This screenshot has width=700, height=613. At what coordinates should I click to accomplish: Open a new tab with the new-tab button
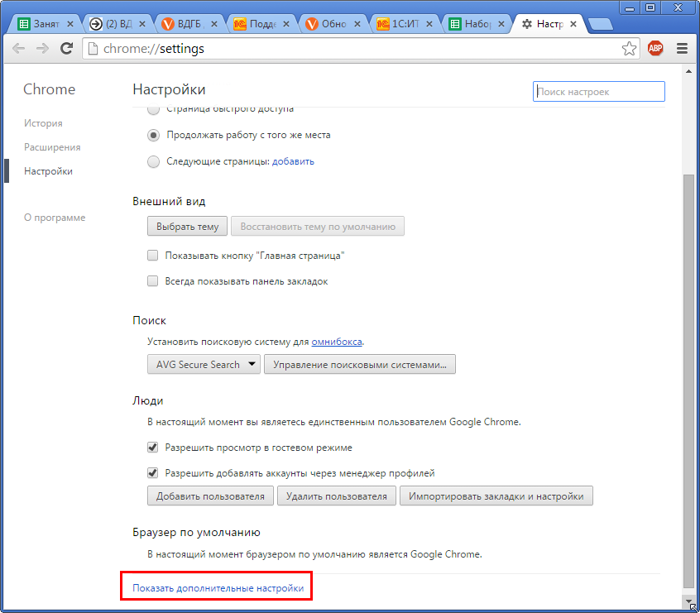pos(601,25)
